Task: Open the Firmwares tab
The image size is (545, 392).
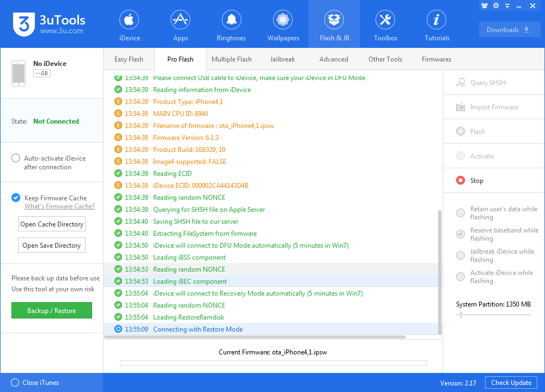Action: [x=436, y=59]
